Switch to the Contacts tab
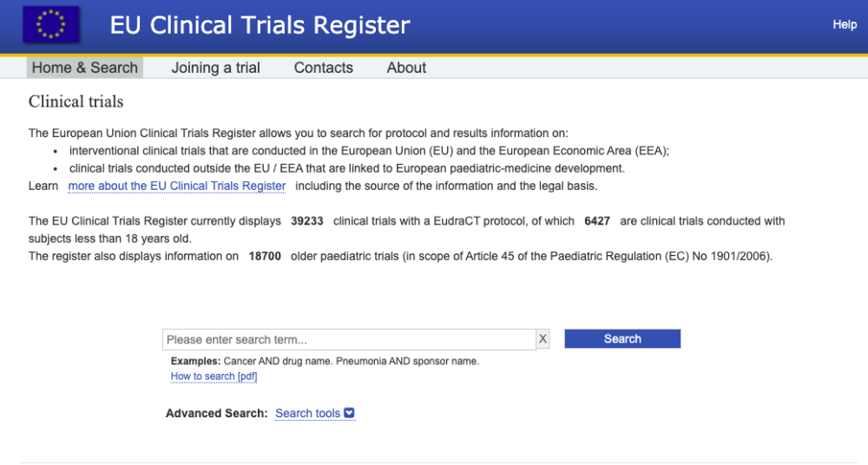 click(x=324, y=68)
